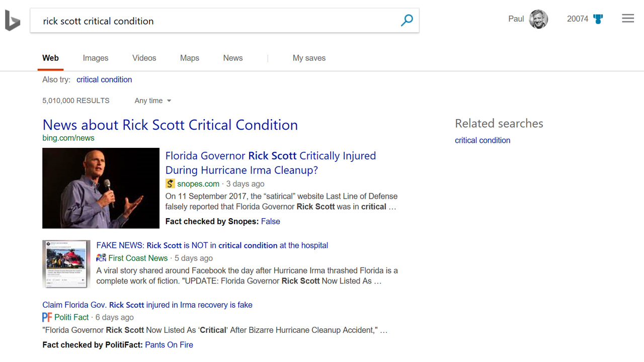
Task: Click the bing.com/news link
Action: click(x=68, y=137)
